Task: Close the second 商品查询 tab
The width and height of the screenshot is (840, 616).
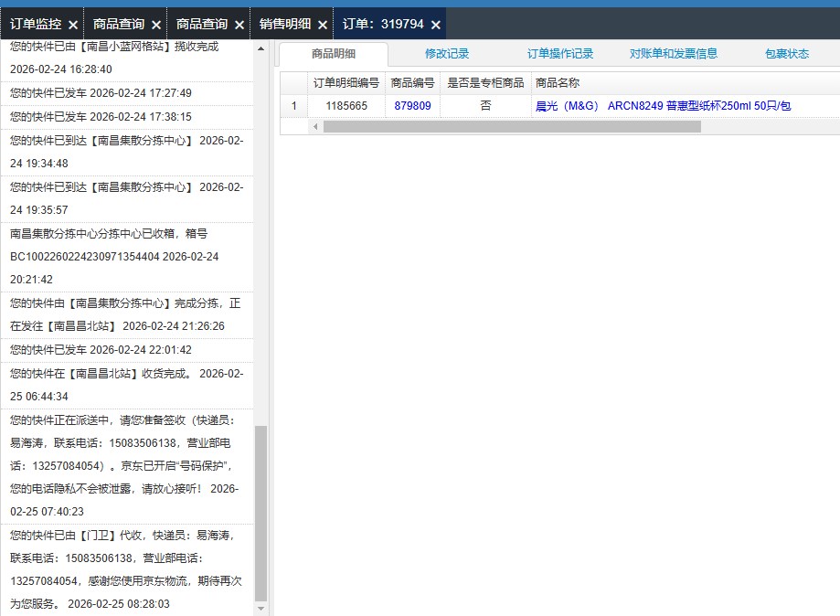Action: click(239, 25)
